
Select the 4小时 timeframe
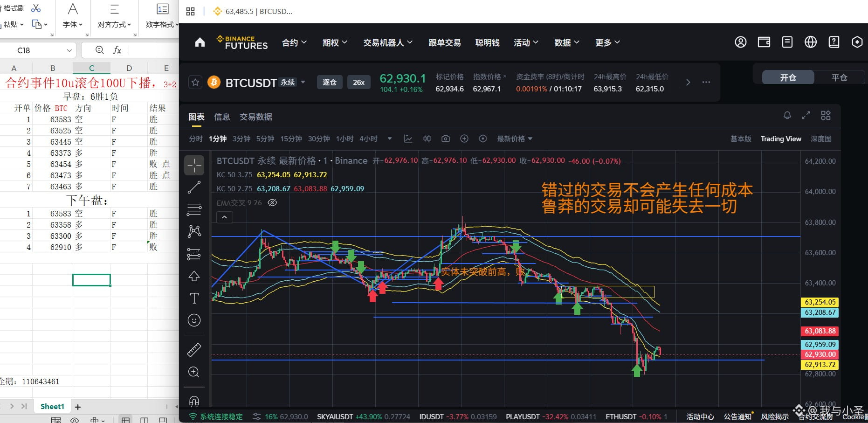click(x=368, y=139)
